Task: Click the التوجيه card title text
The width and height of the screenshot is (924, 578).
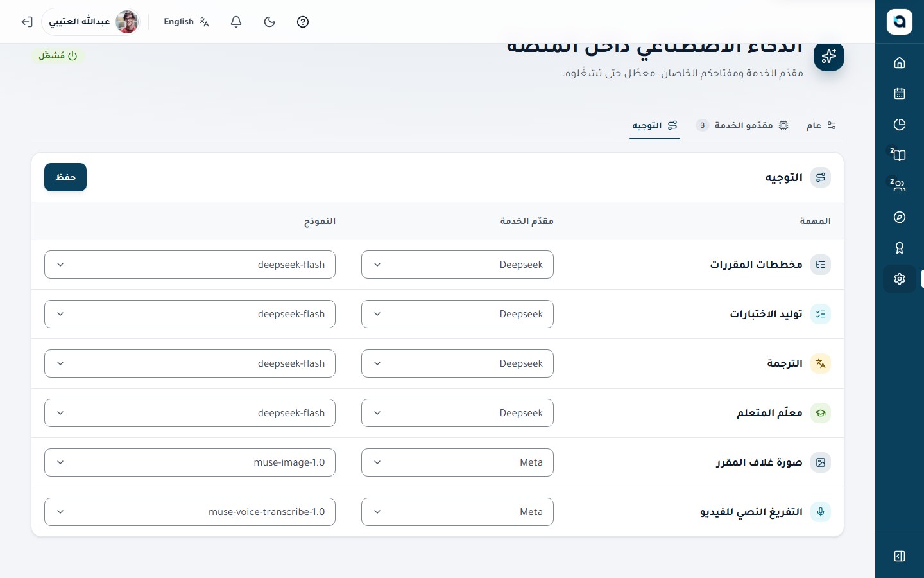Action: point(783,177)
